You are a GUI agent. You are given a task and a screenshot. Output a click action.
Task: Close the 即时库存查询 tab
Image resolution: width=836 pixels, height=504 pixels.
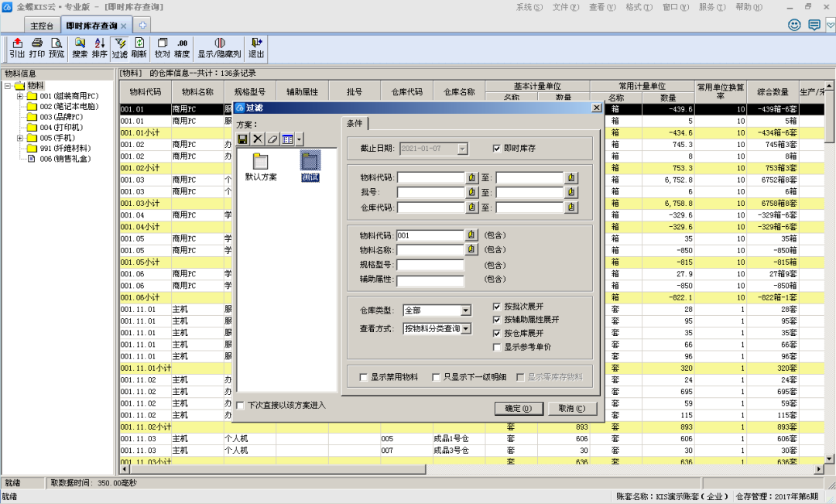click(x=124, y=26)
